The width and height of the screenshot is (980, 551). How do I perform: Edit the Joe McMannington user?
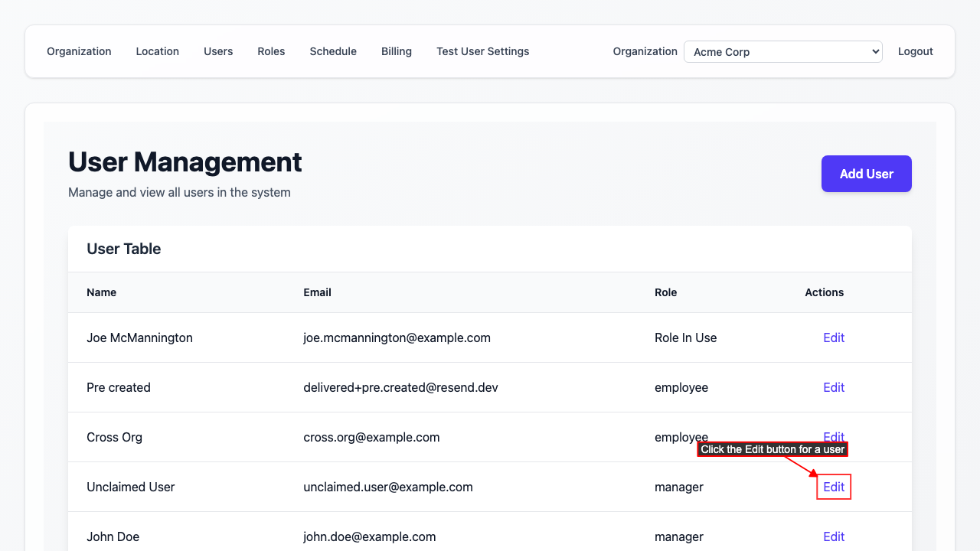[x=833, y=337]
